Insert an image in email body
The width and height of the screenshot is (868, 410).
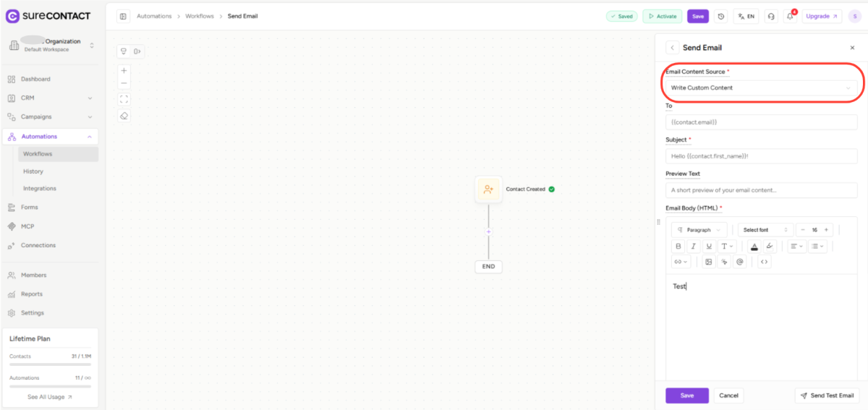709,262
